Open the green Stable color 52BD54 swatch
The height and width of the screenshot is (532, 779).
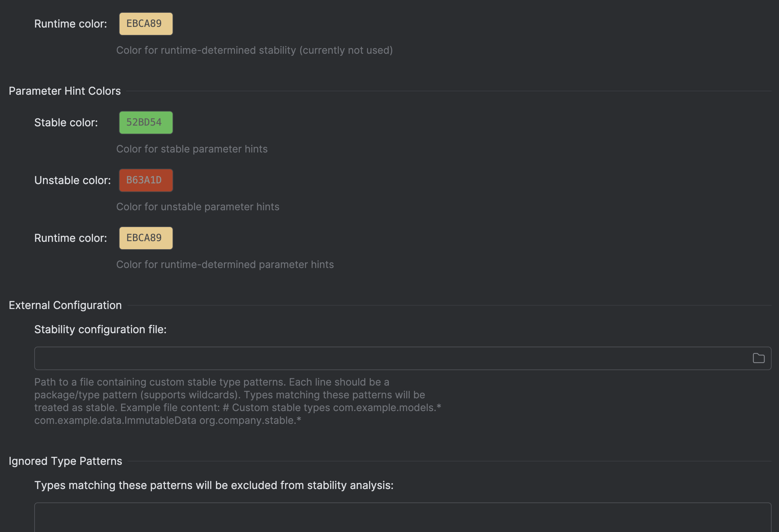(x=146, y=123)
